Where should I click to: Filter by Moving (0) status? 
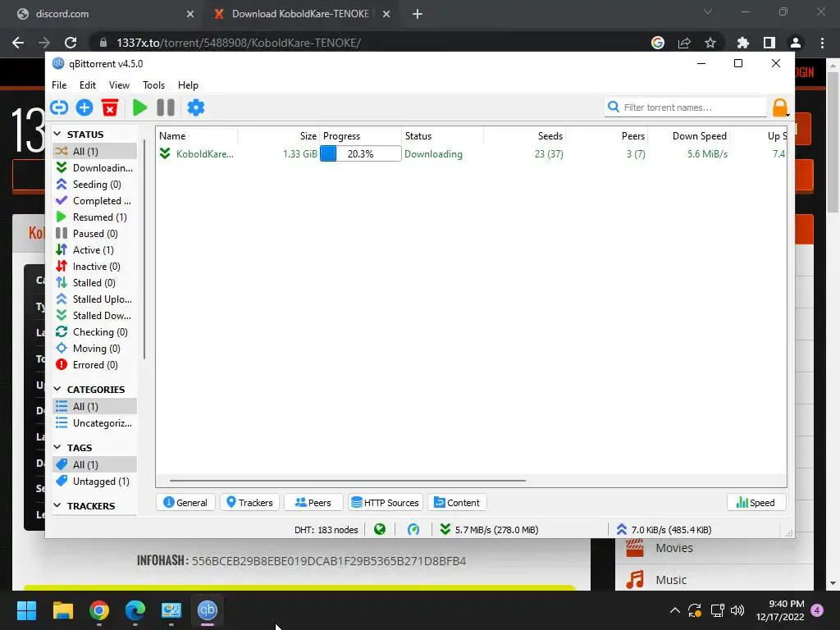click(x=95, y=349)
